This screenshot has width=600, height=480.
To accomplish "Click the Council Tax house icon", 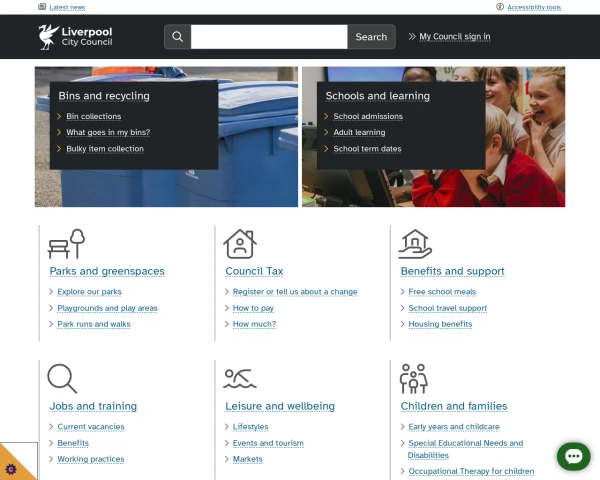I will pyautogui.click(x=240, y=244).
